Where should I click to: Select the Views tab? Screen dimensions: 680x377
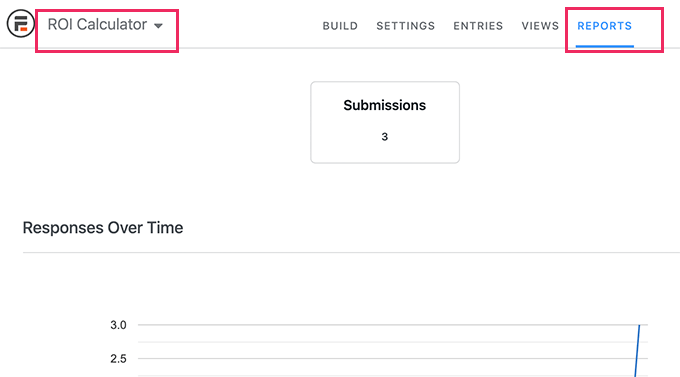[x=540, y=26]
